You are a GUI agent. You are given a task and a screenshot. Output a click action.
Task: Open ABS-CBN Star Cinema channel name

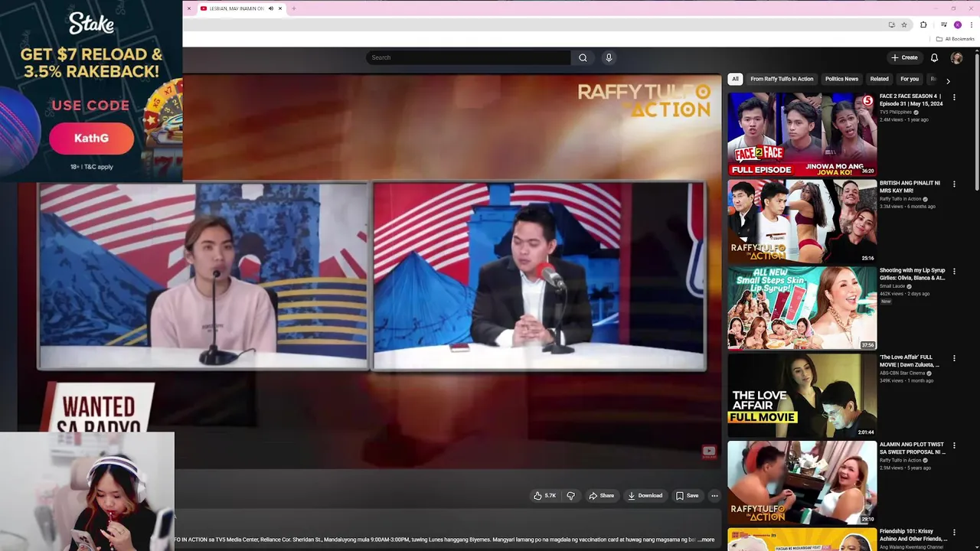coord(902,373)
